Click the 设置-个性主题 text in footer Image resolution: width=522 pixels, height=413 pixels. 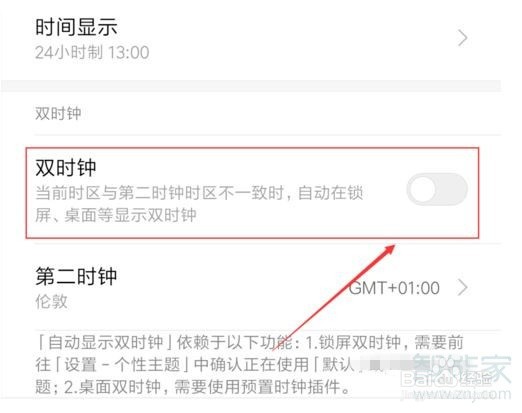pos(122,365)
